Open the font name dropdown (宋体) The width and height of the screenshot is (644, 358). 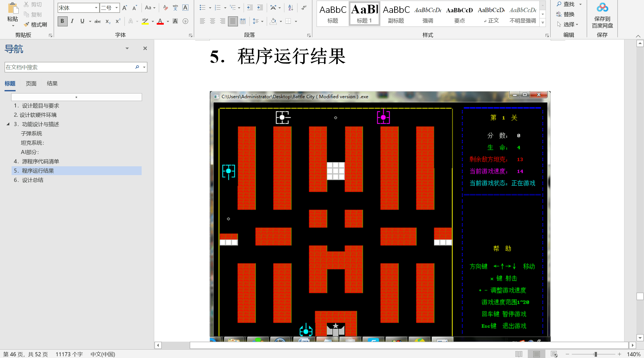[96, 8]
